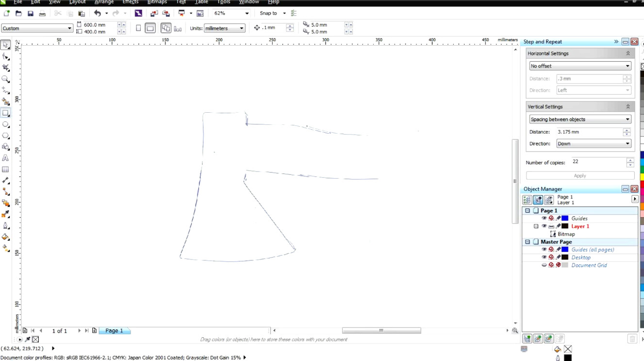Click Apply in Step and Repeat

[580, 176]
